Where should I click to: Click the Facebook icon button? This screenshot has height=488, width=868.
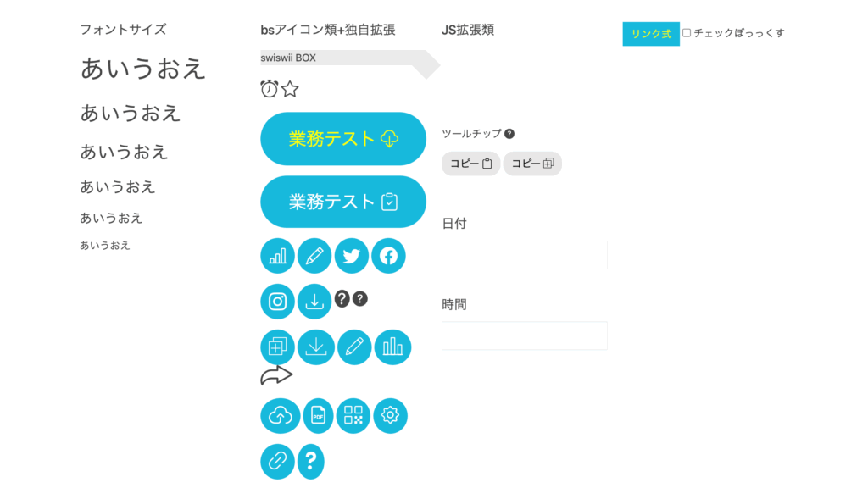pyautogui.click(x=388, y=256)
